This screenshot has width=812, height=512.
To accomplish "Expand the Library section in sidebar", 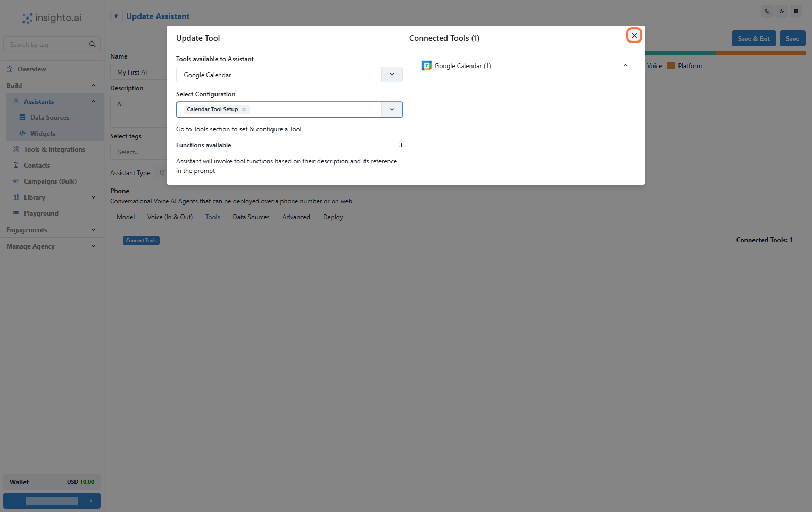I will [x=93, y=197].
